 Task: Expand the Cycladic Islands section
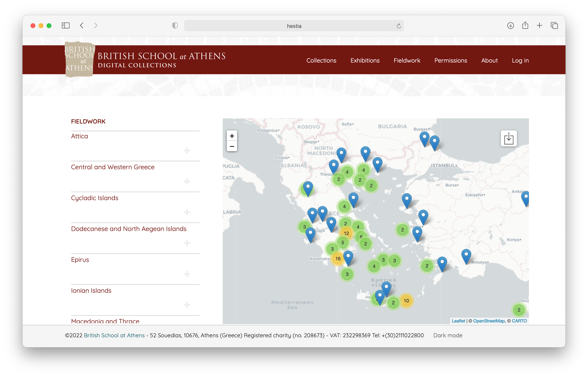(187, 212)
